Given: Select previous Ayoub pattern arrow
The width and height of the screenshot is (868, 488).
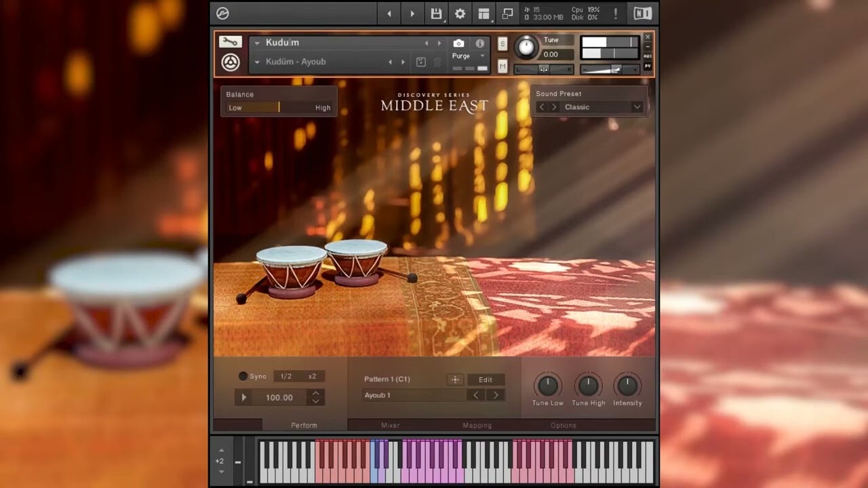Looking at the screenshot, I should click(x=476, y=395).
